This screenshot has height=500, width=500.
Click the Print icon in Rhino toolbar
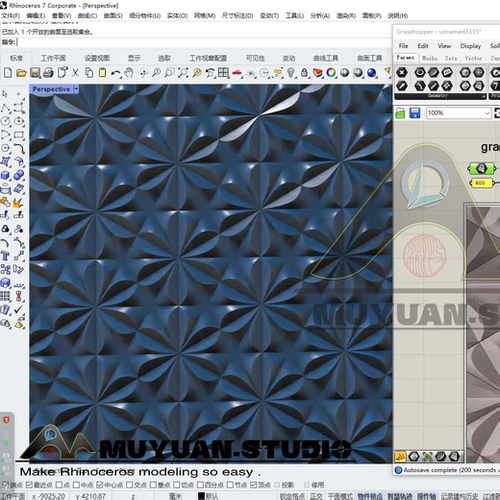pyautogui.click(x=48, y=72)
